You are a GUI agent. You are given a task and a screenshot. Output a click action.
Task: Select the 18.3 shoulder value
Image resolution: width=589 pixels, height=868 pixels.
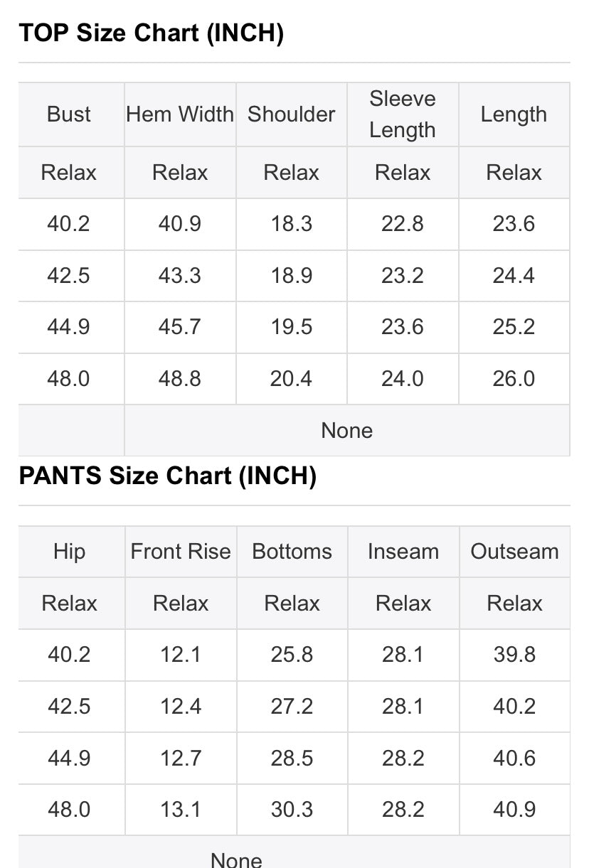pos(291,224)
